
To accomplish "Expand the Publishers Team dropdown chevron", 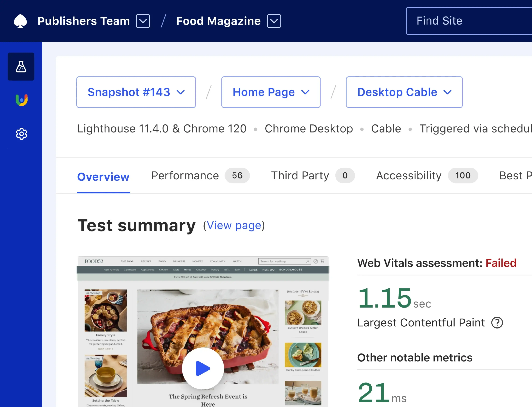I will [143, 21].
